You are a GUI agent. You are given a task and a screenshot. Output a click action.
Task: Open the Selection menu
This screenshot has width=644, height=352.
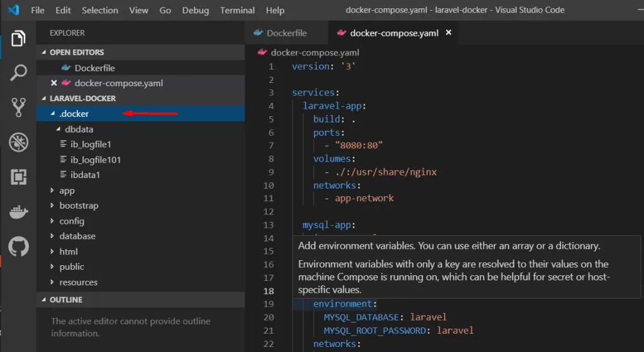(100, 10)
